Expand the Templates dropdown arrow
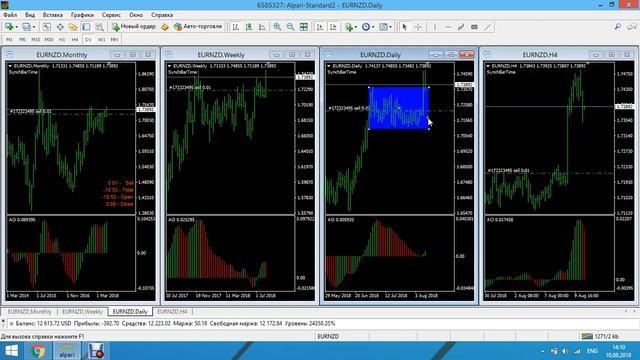 pyautogui.click(x=391, y=27)
